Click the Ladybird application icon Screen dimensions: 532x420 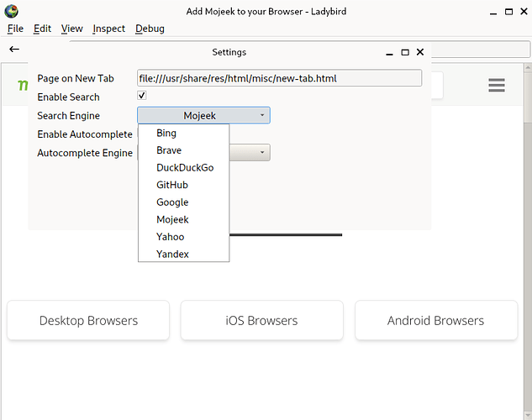pos(11,11)
